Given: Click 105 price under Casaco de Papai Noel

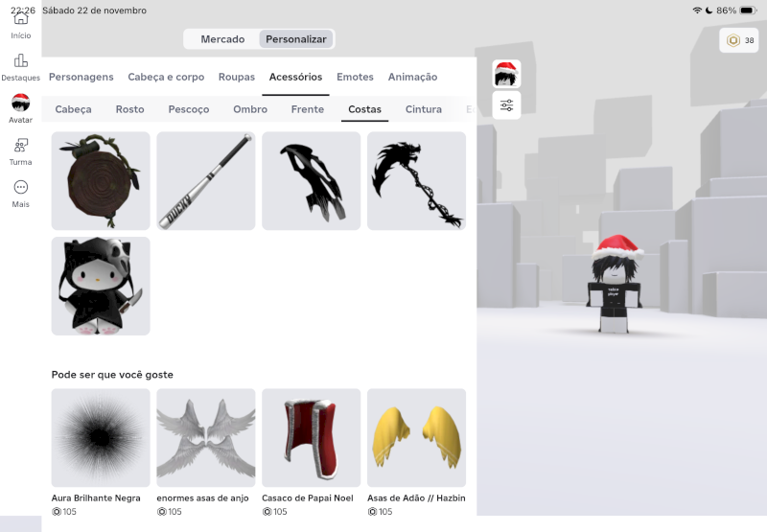Looking at the screenshot, I should pyautogui.click(x=274, y=512).
